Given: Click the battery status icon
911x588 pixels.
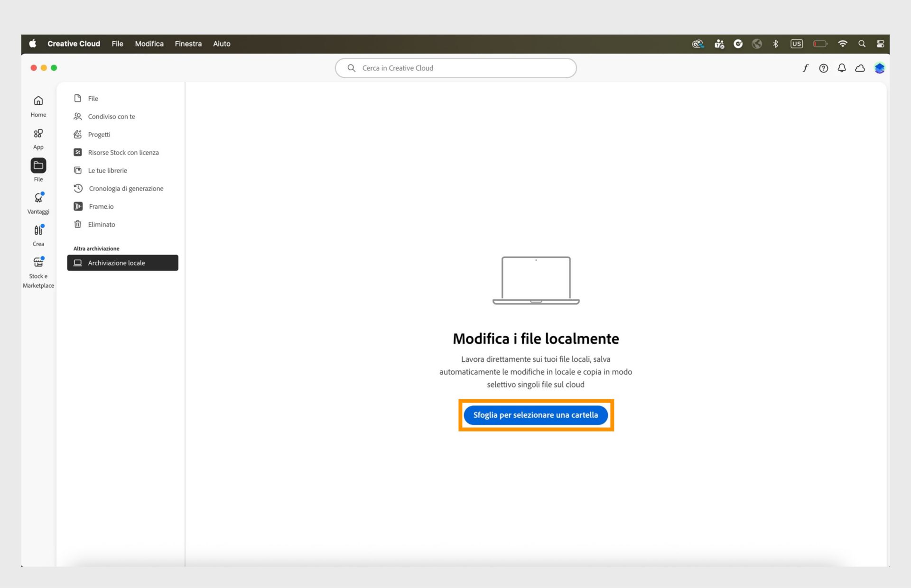Looking at the screenshot, I should 820,44.
